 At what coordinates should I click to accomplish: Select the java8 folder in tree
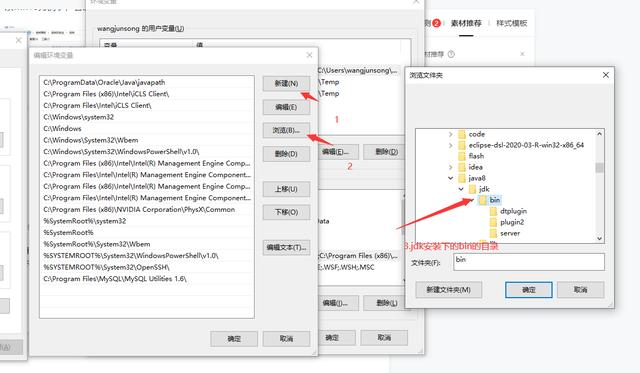477,178
